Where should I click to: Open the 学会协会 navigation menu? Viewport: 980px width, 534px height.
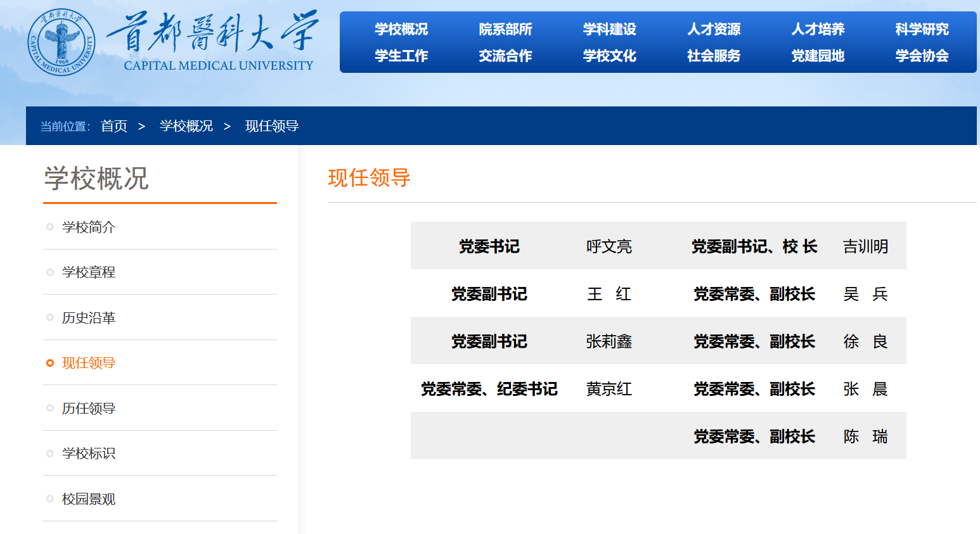[922, 56]
